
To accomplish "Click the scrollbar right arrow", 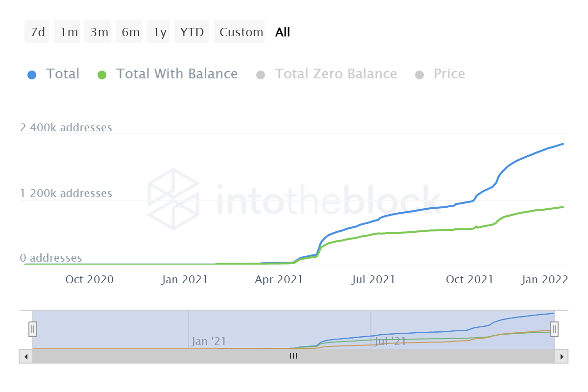I will pos(562,356).
